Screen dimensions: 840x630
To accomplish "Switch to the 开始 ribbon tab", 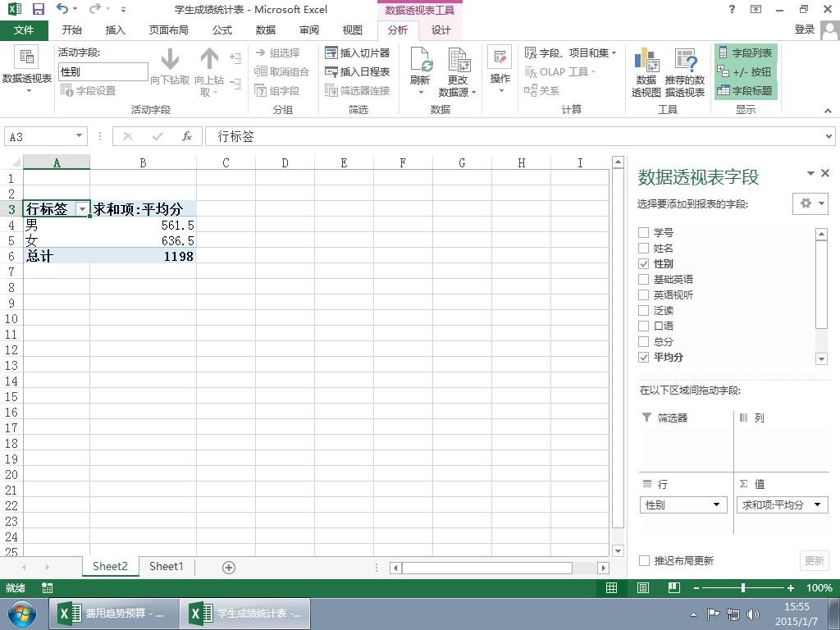I will (72, 30).
